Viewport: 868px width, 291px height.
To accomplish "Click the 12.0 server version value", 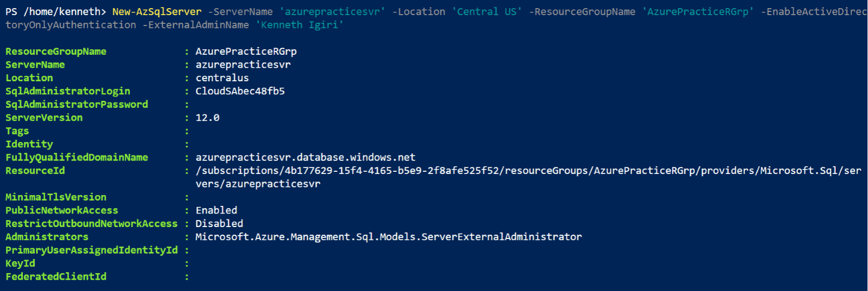I will pyautogui.click(x=207, y=118).
